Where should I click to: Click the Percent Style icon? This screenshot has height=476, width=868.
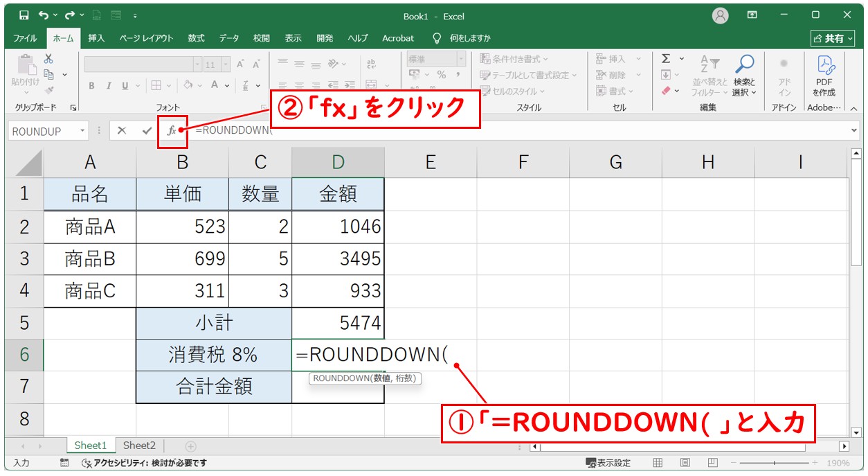[x=440, y=75]
